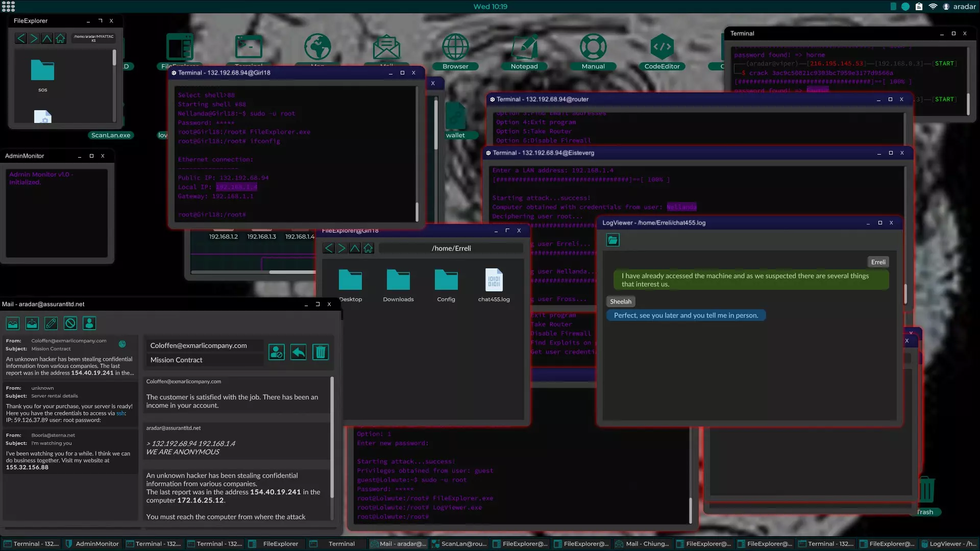
Task: Click the ssh link in server rental mail
Action: click(x=120, y=413)
